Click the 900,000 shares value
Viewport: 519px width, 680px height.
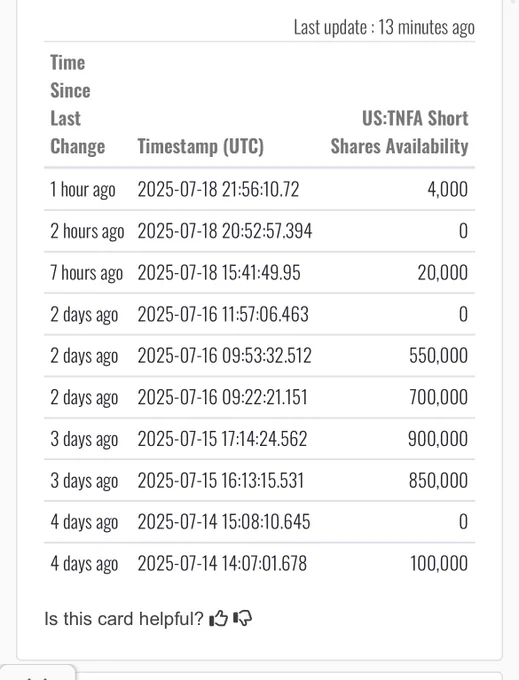(x=438, y=439)
